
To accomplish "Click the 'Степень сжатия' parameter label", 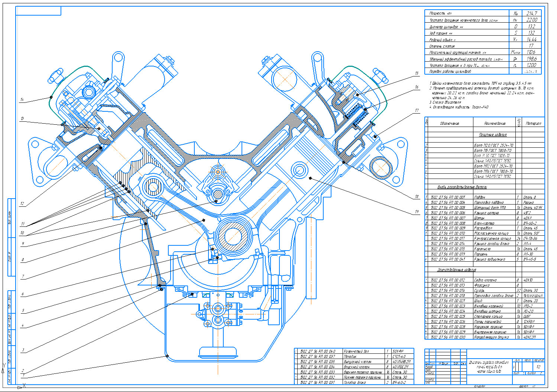I will pos(442,46).
